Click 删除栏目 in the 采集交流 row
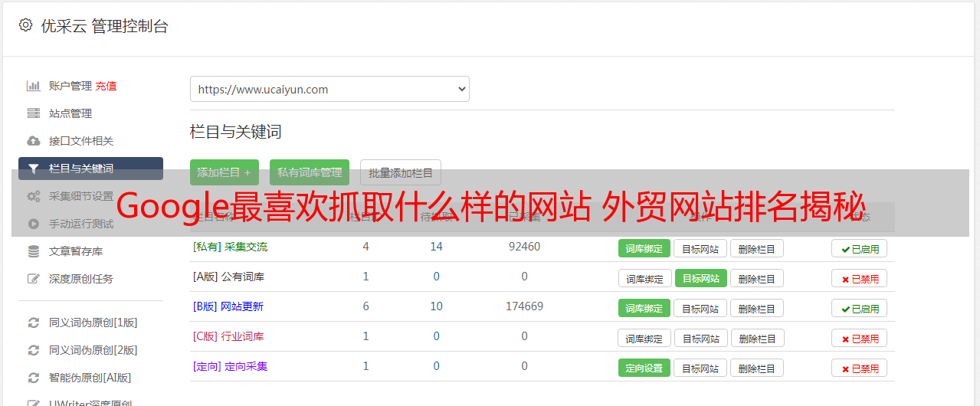This screenshot has width=980, height=406. click(x=757, y=248)
